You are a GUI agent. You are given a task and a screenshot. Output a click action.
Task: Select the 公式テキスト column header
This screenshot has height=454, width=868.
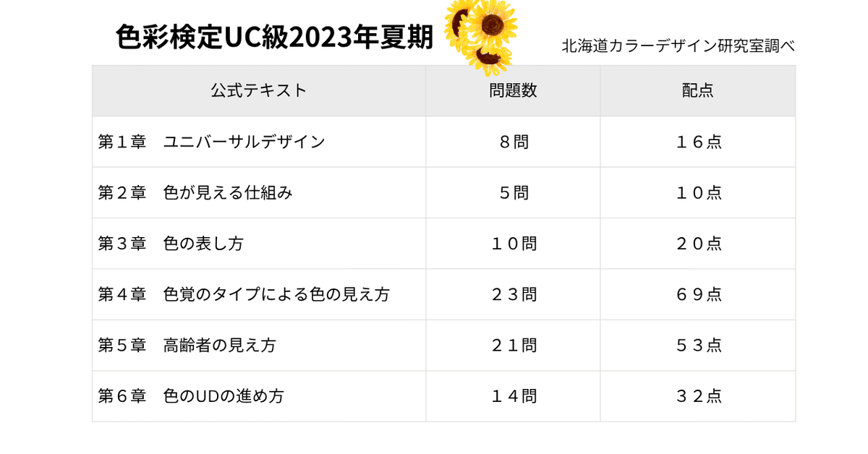[259, 90]
